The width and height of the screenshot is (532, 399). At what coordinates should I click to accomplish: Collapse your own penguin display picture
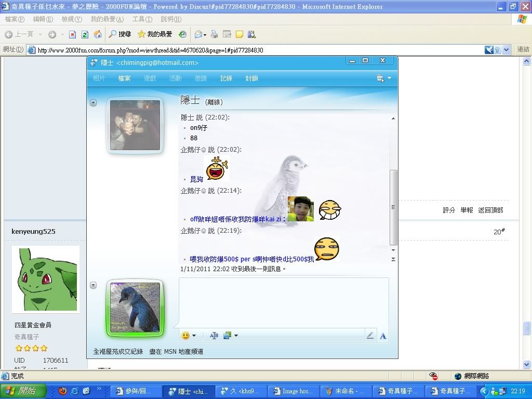(x=93, y=285)
